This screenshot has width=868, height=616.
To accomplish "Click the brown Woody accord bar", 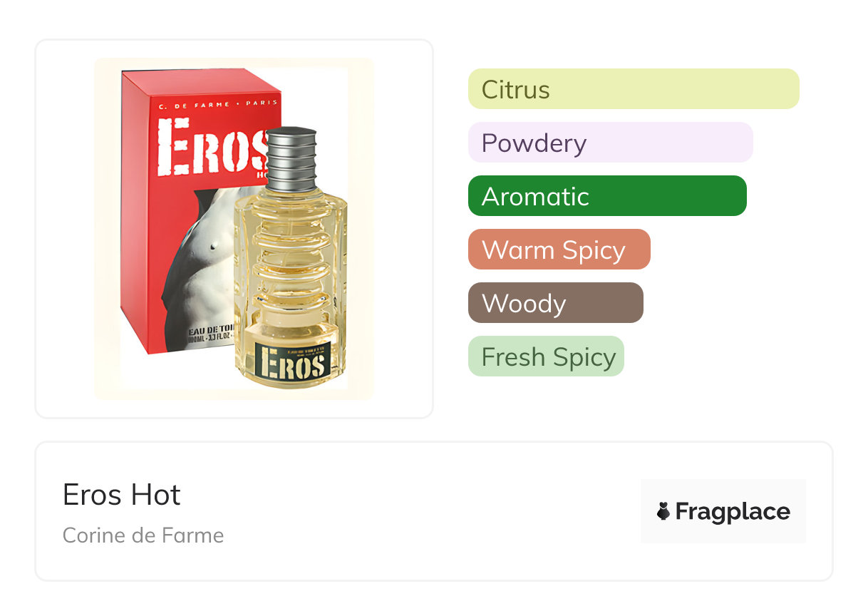I will click(x=555, y=303).
